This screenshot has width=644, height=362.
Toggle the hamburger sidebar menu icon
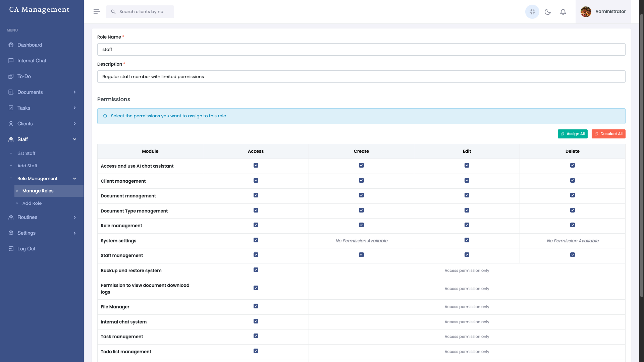coord(97,12)
